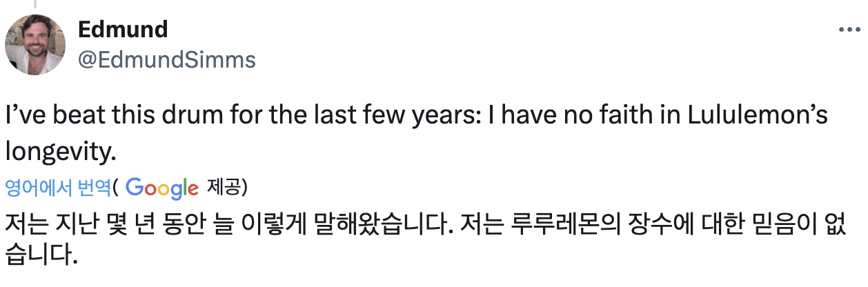Click the Google logo in translation credit

point(162,187)
